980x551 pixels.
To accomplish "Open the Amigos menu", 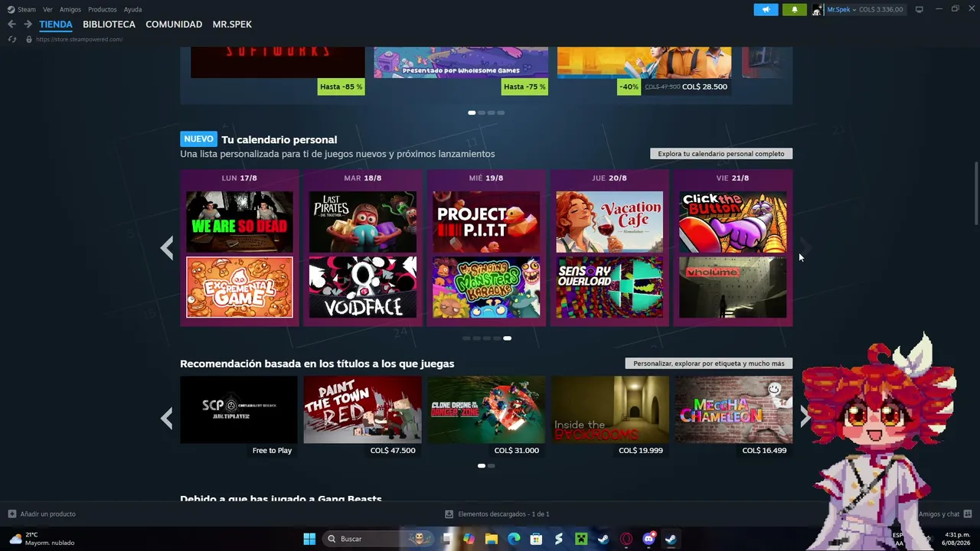I will point(70,10).
